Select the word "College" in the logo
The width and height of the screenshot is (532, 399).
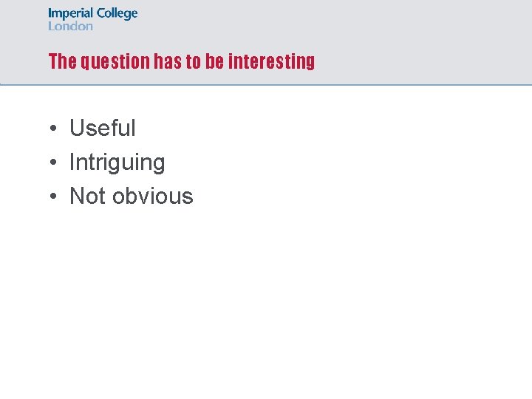[x=117, y=14]
